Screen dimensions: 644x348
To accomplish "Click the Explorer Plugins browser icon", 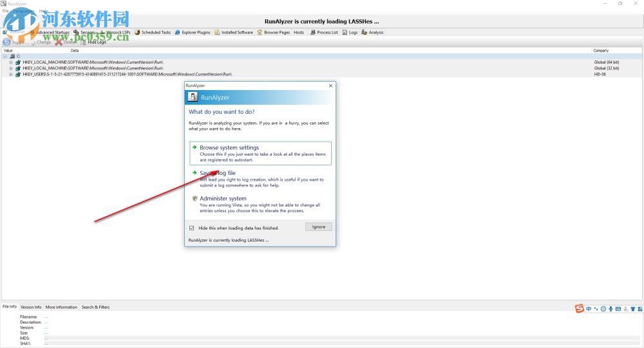I will point(178,32).
